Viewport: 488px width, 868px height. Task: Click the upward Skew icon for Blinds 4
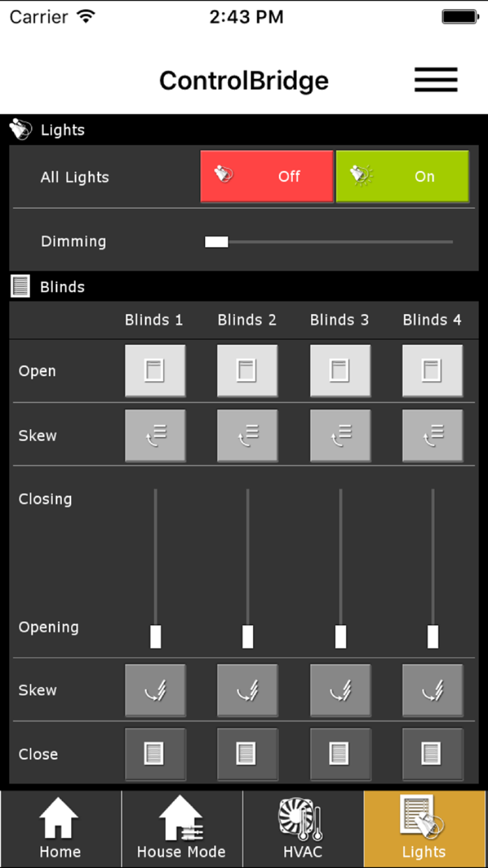[x=432, y=435]
